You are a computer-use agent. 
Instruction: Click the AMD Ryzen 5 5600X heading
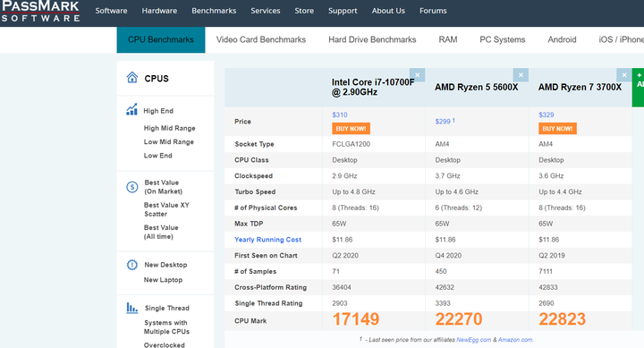click(477, 87)
